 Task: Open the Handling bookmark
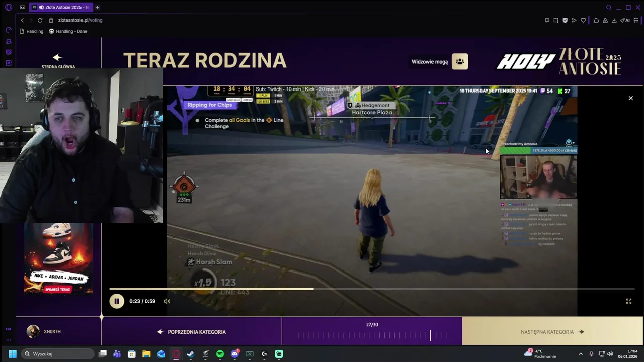[31, 31]
